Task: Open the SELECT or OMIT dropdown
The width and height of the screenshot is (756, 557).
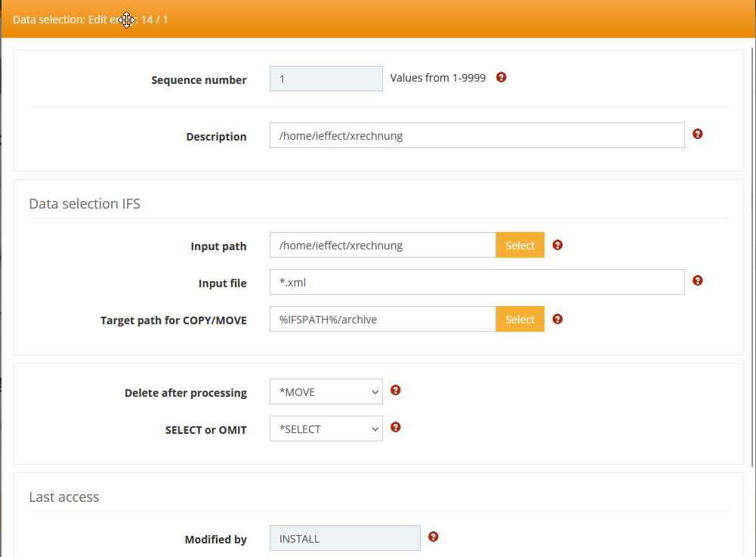Action: click(x=326, y=429)
